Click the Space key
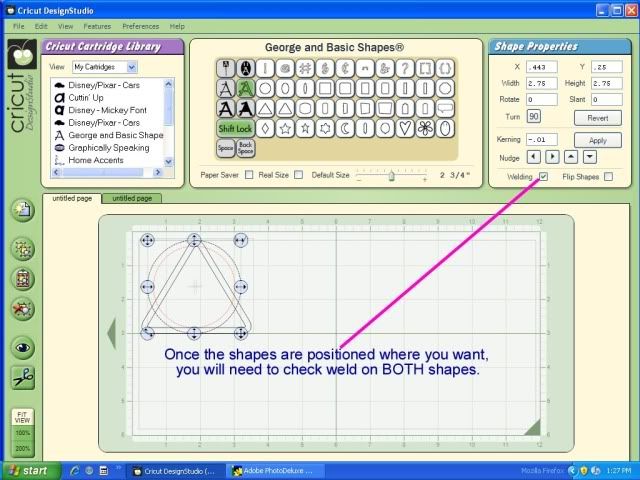 pos(225,148)
